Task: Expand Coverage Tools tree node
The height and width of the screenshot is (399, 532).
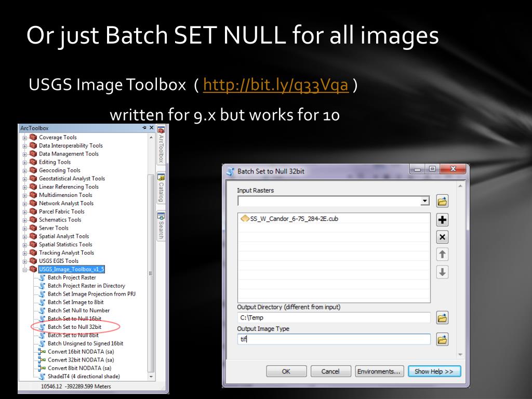Action: coord(25,138)
